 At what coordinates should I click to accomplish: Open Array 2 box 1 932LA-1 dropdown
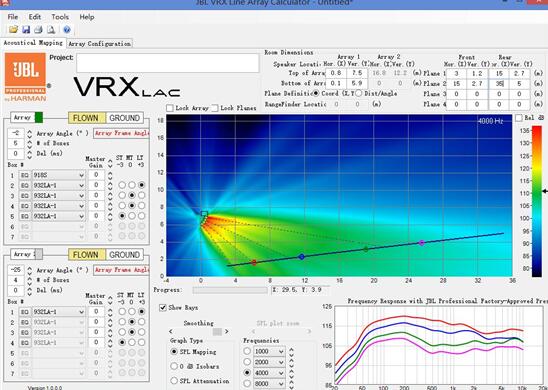pos(59,312)
